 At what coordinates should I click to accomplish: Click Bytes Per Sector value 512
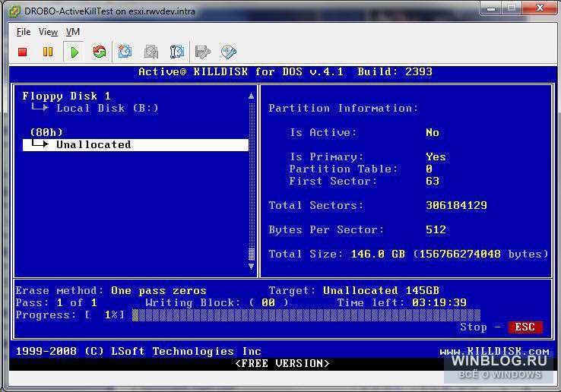click(x=436, y=229)
